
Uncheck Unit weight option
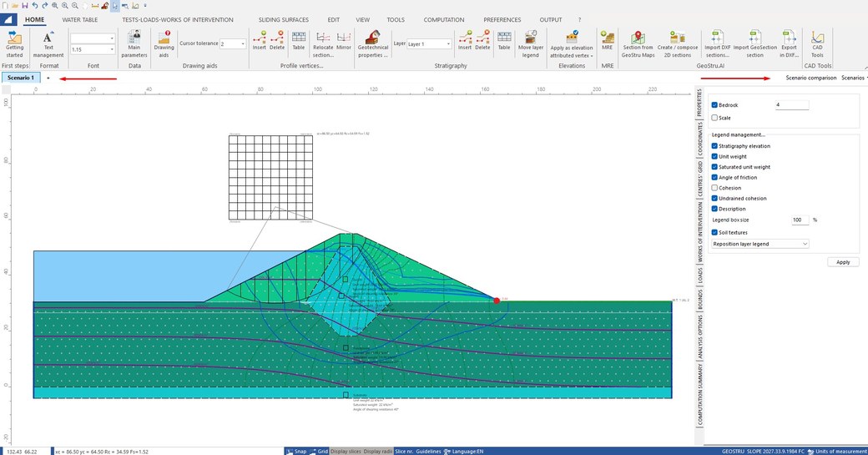coord(714,157)
